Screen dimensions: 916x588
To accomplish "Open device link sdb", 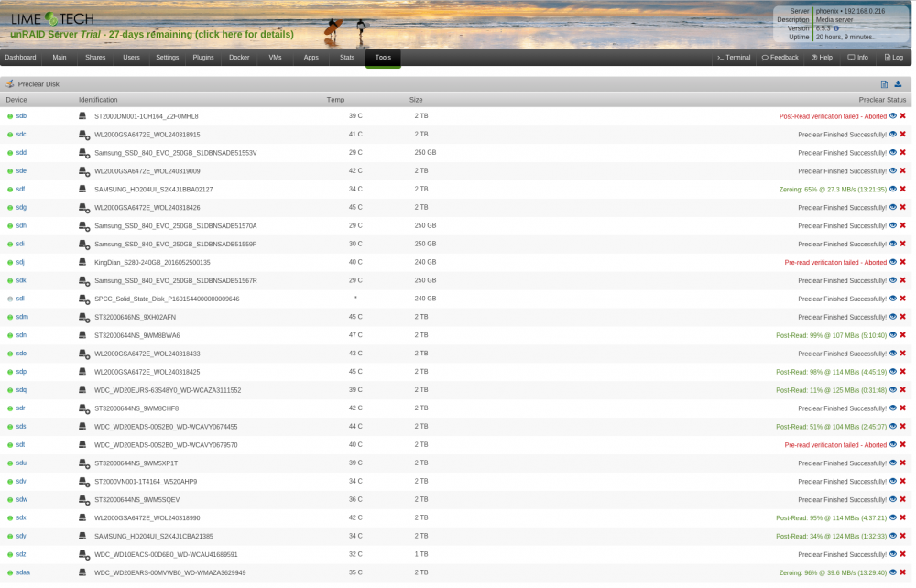I will coord(21,116).
